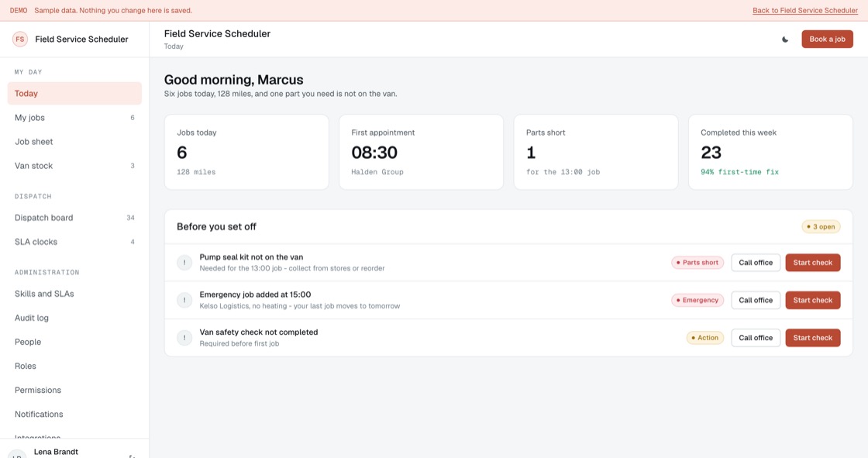This screenshot has height=458, width=868.
Task: Toggle dark mode with the moon icon
Action: tap(785, 40)
